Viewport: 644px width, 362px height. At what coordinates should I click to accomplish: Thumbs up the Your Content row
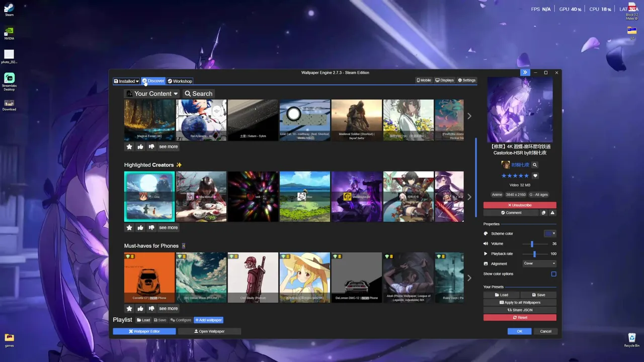point(140,147)
